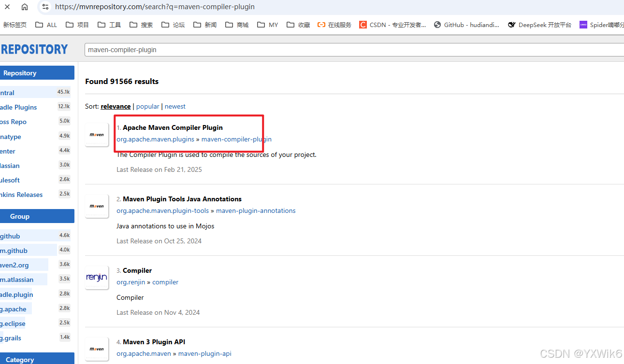Open the ALL bookmarks folder
Image resolution: width=624 pixels, height=364 pixels.
[x=46, y=25]
